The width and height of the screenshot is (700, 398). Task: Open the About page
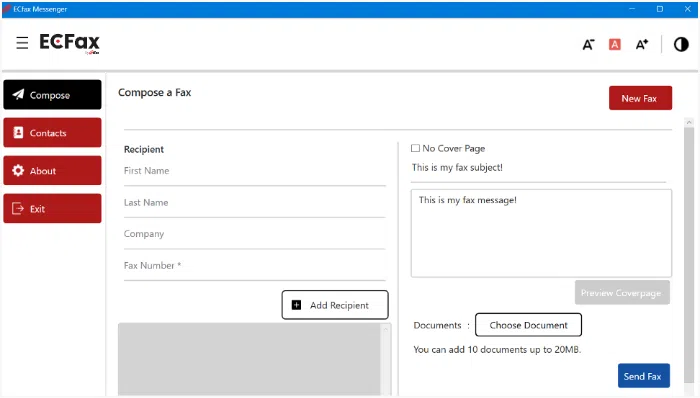(52, 170)
